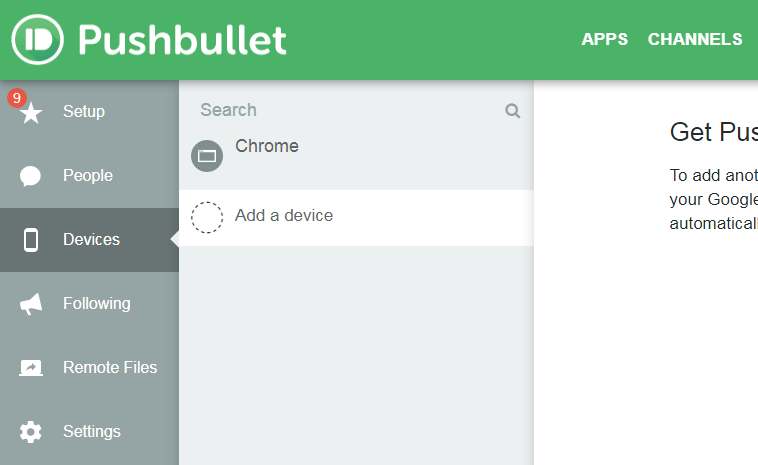
Task: Navigate to Remote Files
Action: [110, 367]
